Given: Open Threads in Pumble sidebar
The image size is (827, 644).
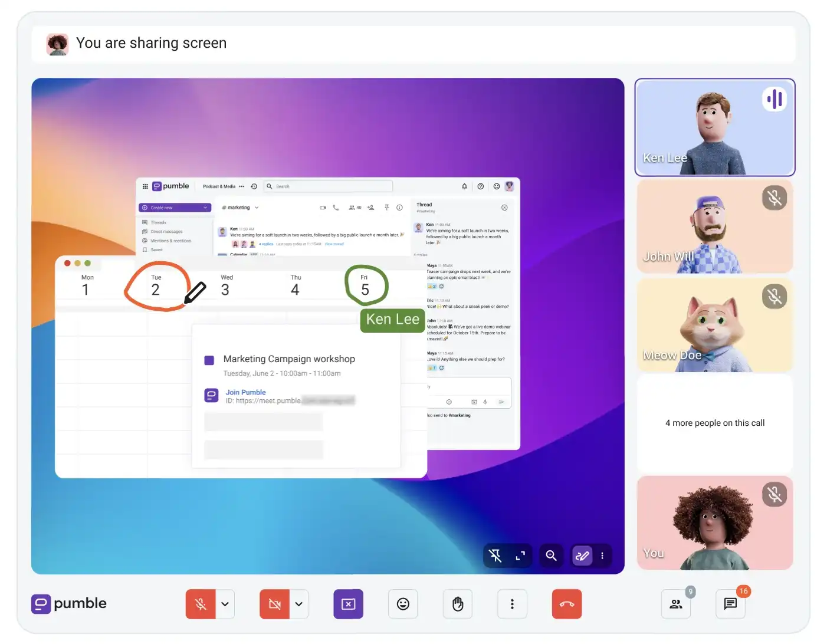Looking at the screenshot, I should tap(159, 222).
